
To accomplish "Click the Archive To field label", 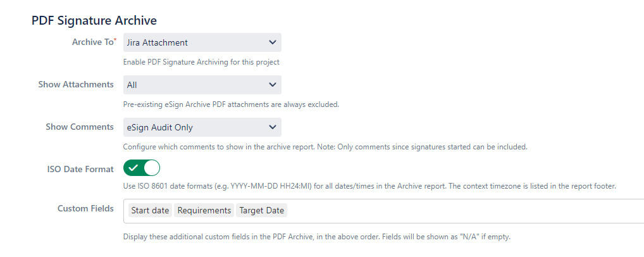I will point(94,42).
